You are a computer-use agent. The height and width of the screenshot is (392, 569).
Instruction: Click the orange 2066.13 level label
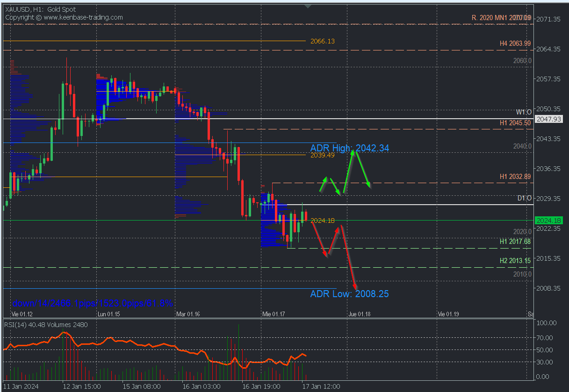(x=322, y=41)
